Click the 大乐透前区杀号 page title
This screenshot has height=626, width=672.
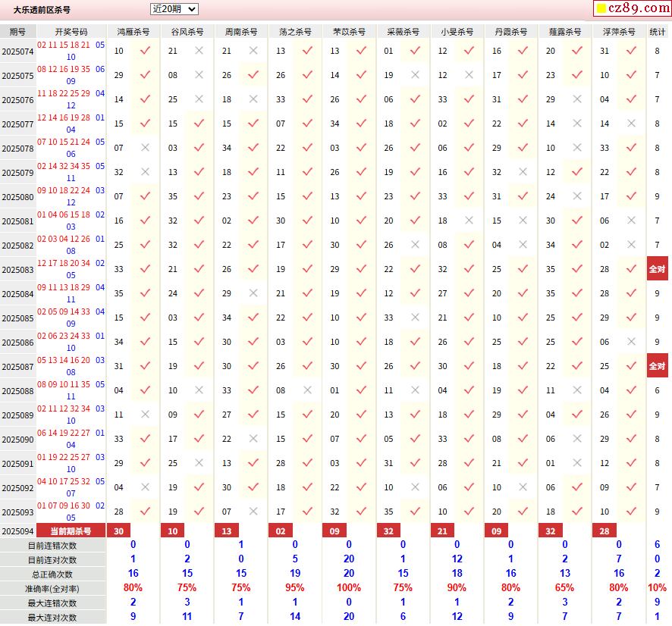pyautogui.click(x=42, y=9)
